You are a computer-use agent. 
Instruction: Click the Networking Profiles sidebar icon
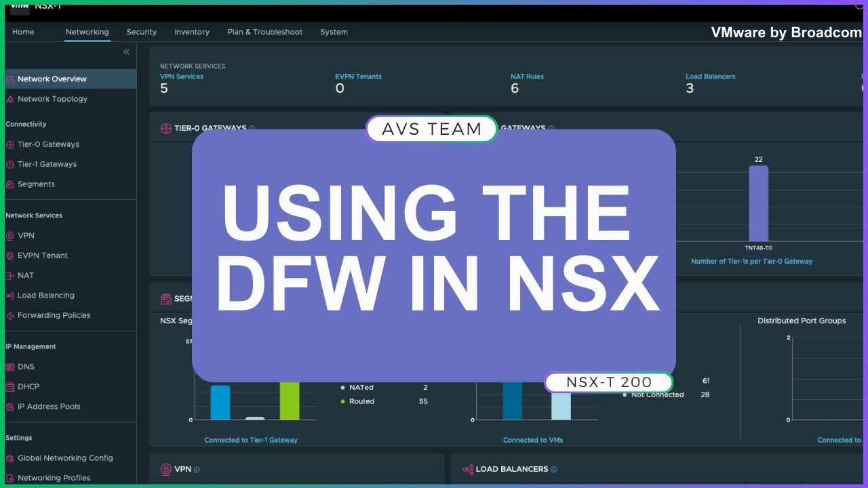[x=10, y=478]
